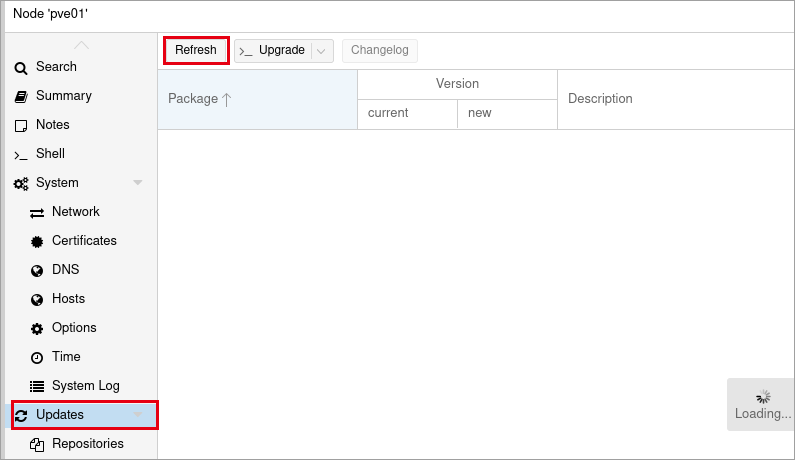
Task: Click the Refresh button
Action: (x=196, y=50)
